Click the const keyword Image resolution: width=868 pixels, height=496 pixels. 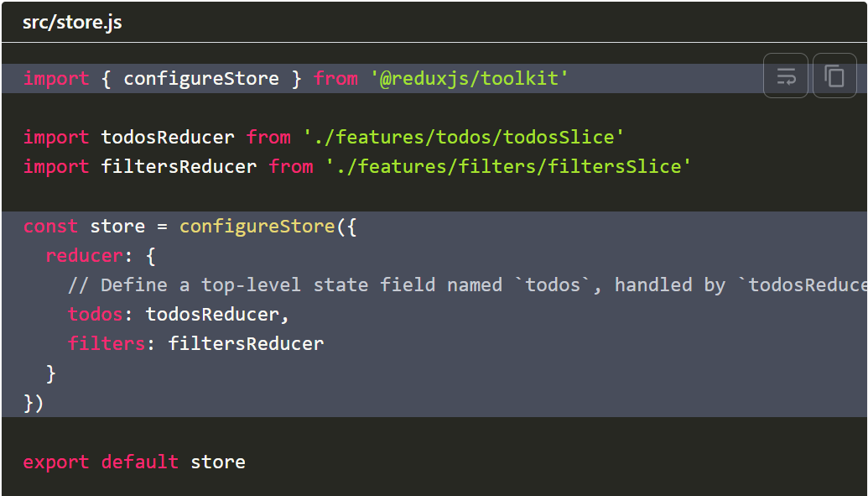[50, 227]
